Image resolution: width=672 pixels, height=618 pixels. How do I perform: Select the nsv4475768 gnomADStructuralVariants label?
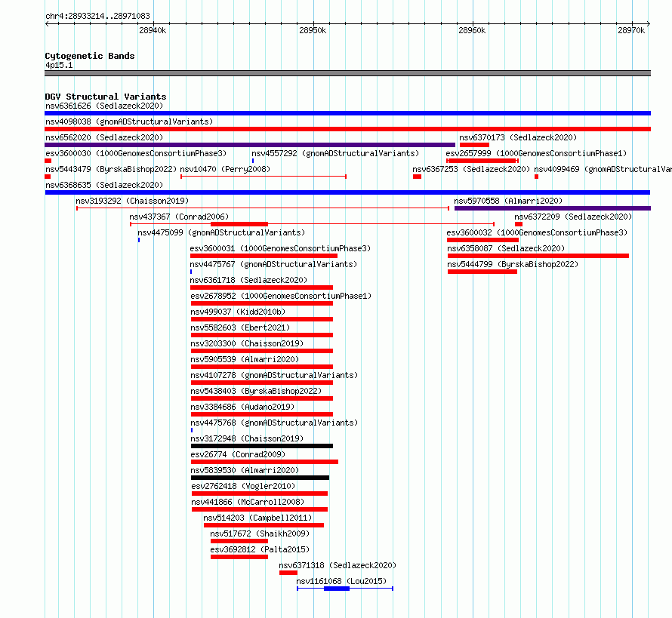[274, 423]
